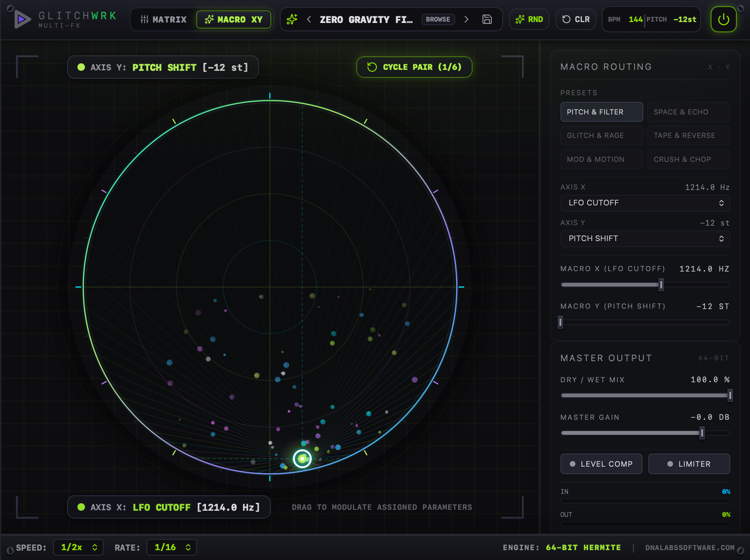Save preset using the floppy disk icon
The height and width of the screenshot is (560, 750).
[487, 19]
